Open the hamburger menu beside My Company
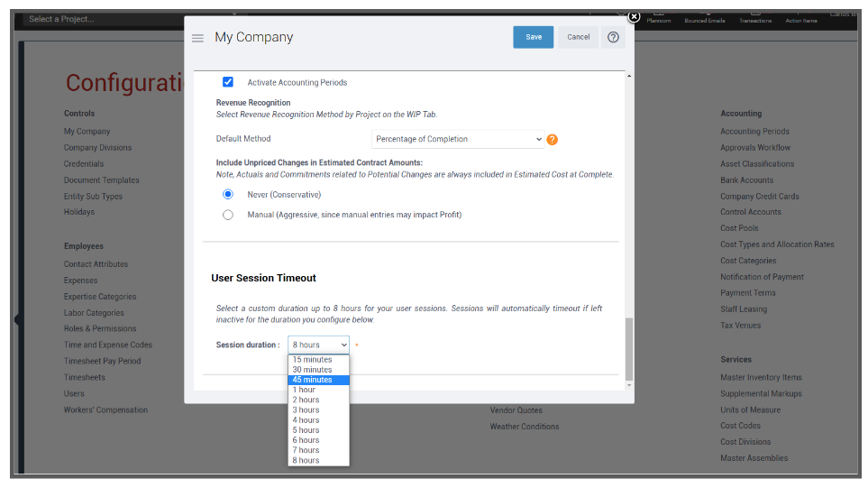 (x=197, y=38)
